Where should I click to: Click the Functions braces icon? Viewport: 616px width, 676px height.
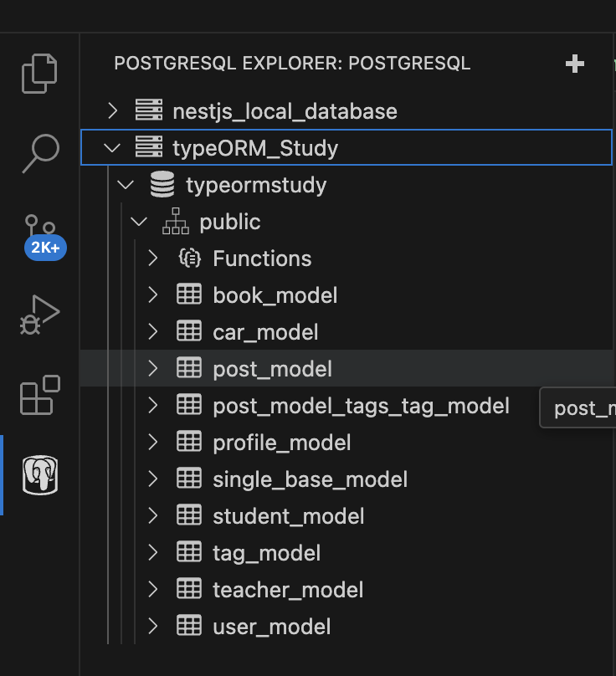tap(189, 259)
